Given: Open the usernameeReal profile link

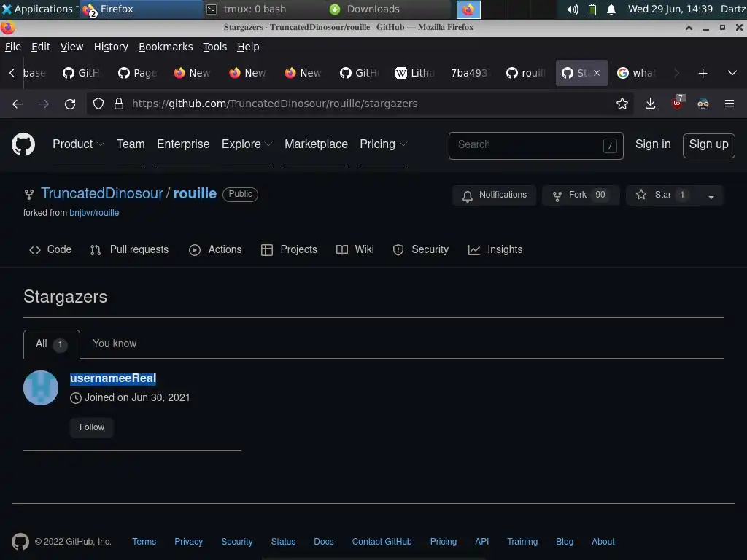Looking at the screenshot, I should pyautogui.click(x=113, y=378).
